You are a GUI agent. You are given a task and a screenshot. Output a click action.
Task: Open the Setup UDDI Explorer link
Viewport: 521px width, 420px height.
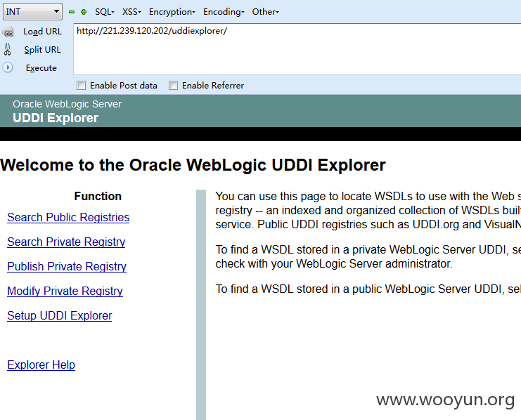[x=60, y=315]
